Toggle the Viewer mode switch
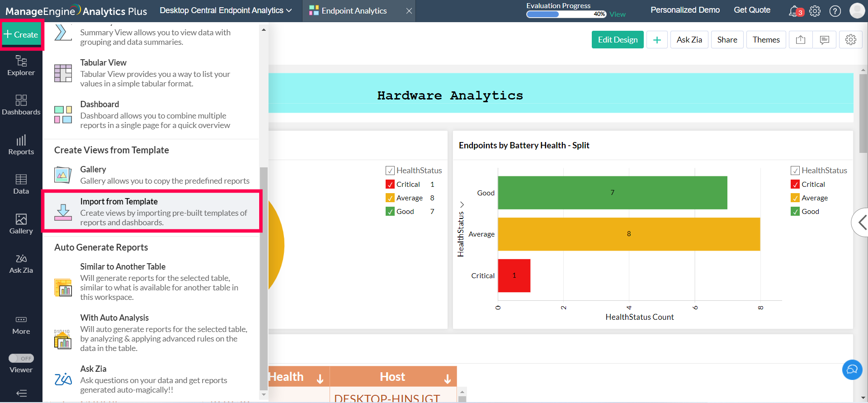 click(21, 358)
